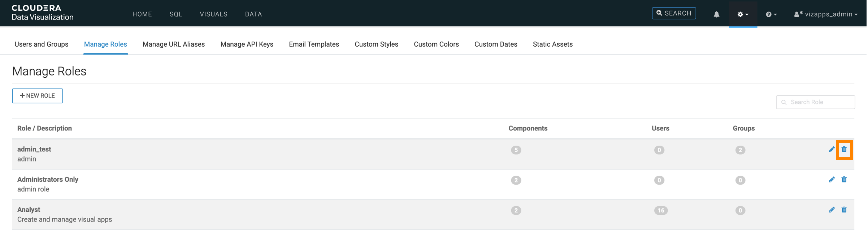Open the Custom Colors tab

tap(436, 44)
